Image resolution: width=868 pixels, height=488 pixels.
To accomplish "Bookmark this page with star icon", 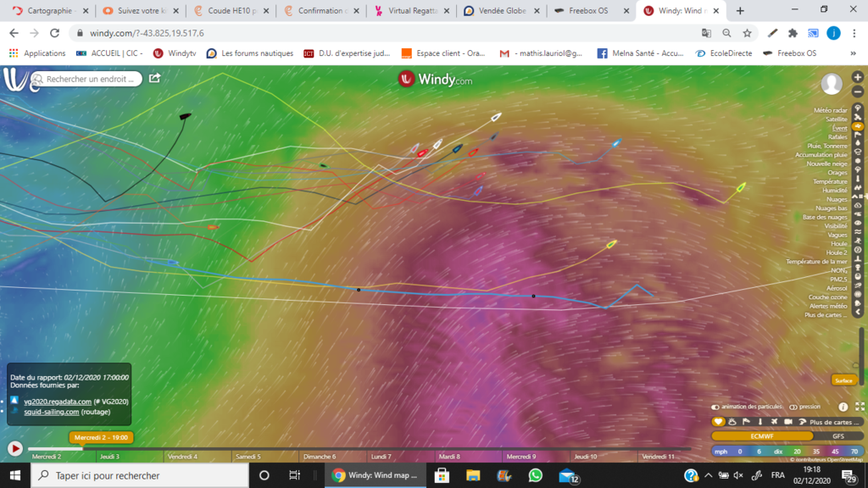I will click(x=747, y=33).
